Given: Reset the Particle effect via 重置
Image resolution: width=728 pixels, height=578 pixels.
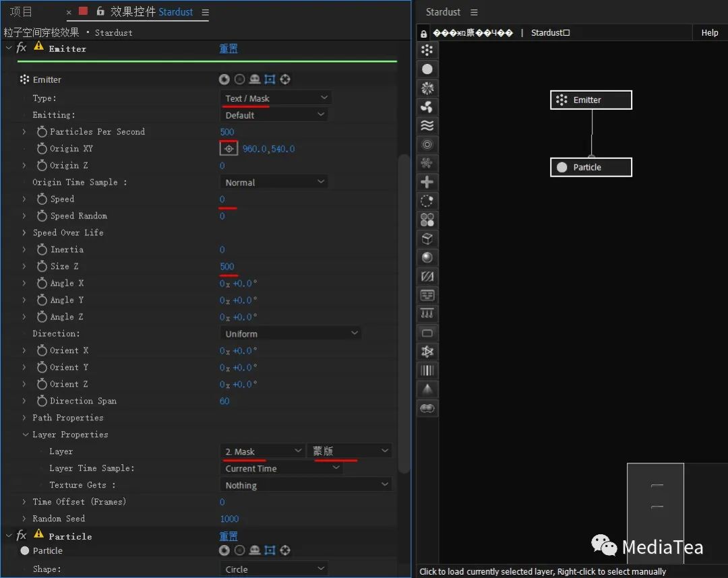Looking at the screenshot, I should tap(229, 536).
